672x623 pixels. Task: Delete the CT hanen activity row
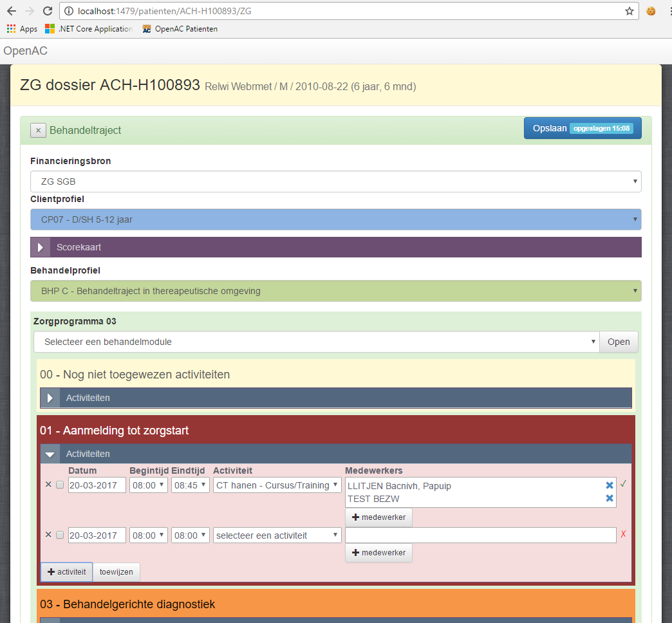click(48, 485)
